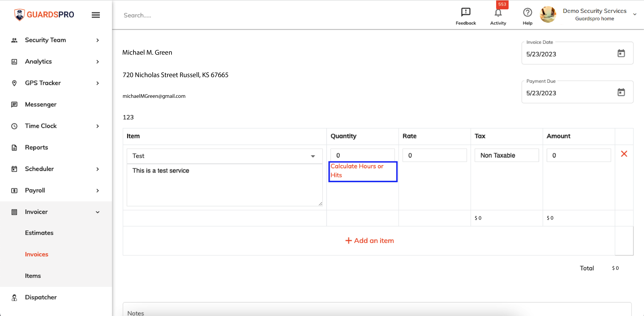Click the Security Team people icon
Image resolution: width=644 pixels, height=316 pixels.
tap(14, 40)
